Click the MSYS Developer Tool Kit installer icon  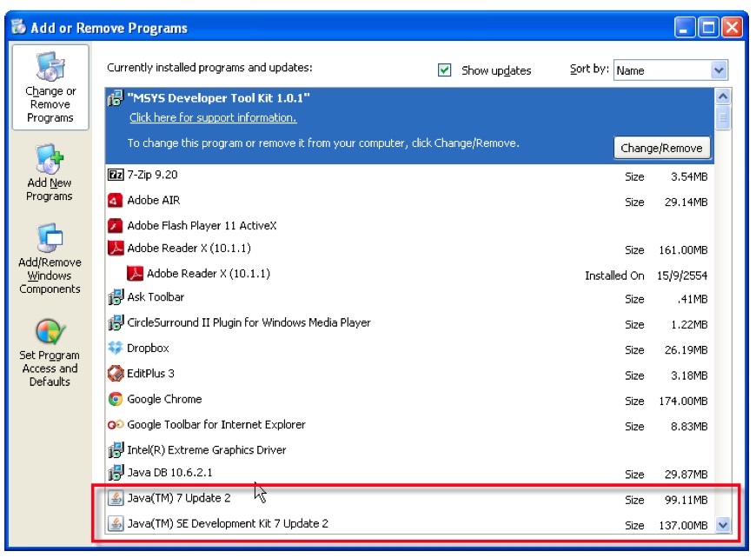coord(116,98)
